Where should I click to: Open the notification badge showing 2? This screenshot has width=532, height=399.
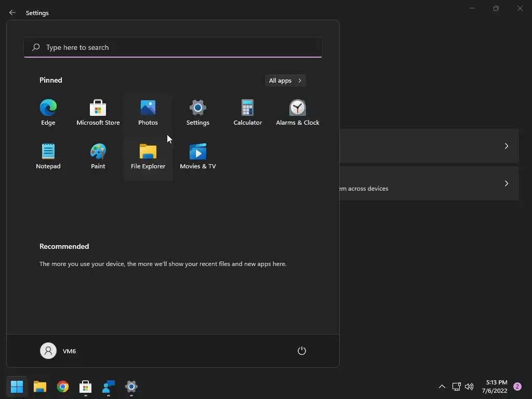click(517, 387)
